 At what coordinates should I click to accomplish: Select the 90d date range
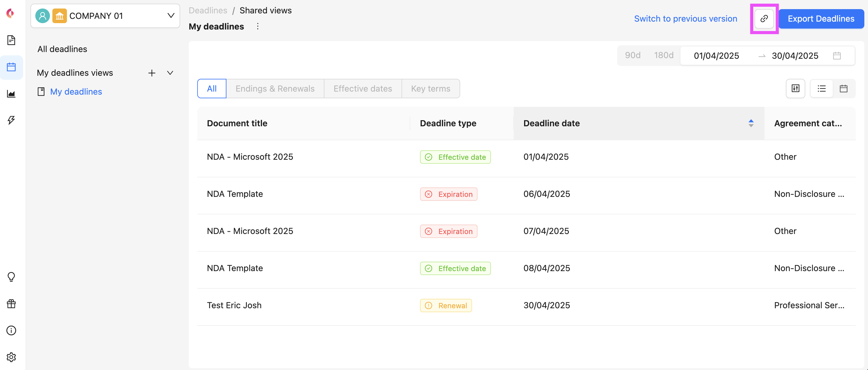632,55
